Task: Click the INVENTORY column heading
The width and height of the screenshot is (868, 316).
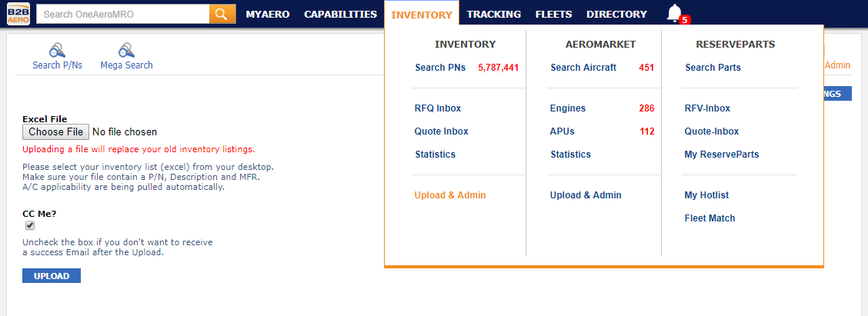Action: click(x=466, y=45)
